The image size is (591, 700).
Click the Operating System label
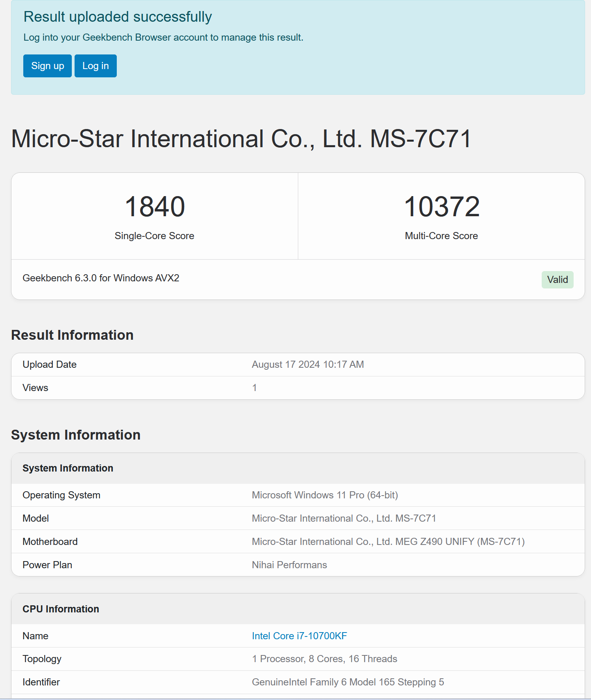coord(61,495)
